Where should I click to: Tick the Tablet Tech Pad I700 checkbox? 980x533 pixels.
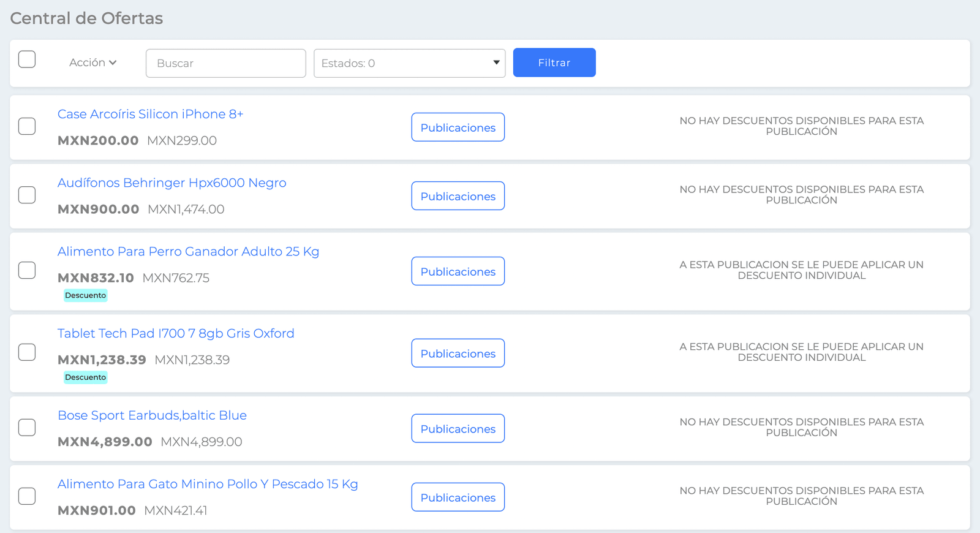tap(27, 352)
